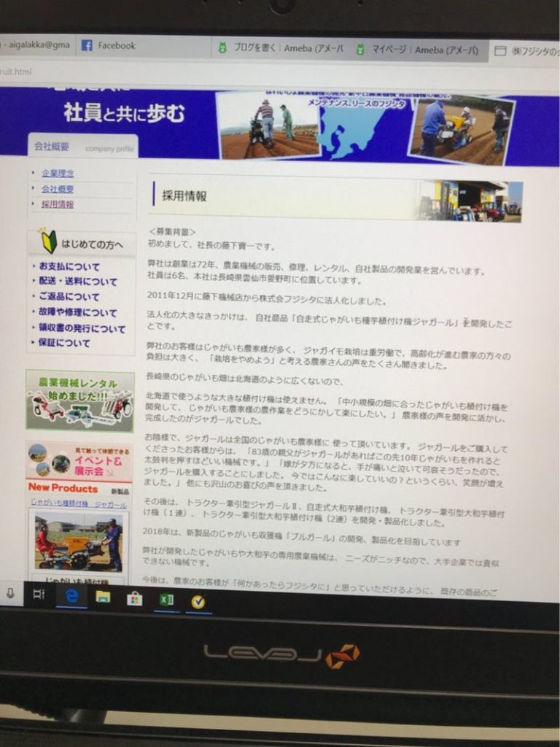Click the イベント&展示会 banner
Image resolution: width=560 pixels, height=747 pixels.
click(79, 461)
